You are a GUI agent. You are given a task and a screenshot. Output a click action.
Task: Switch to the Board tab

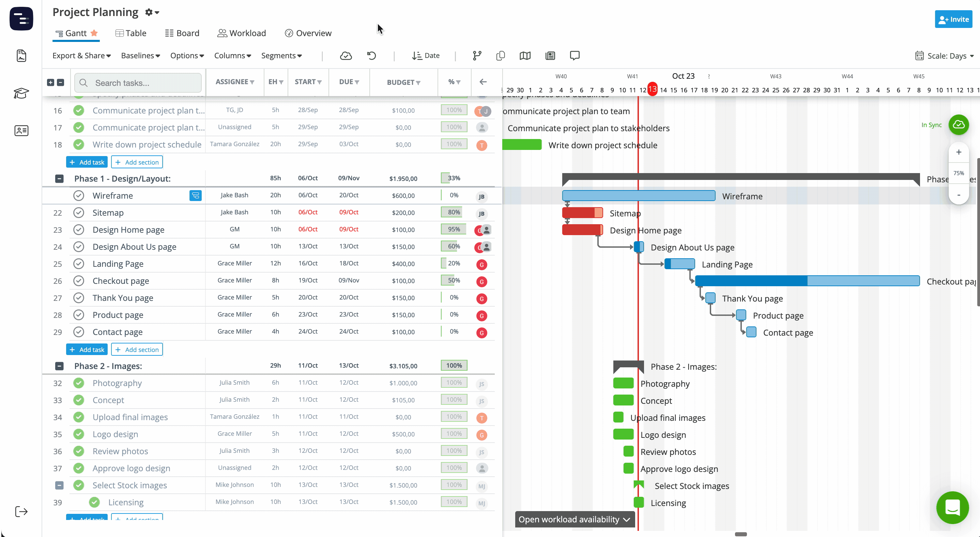coord(182,33)
